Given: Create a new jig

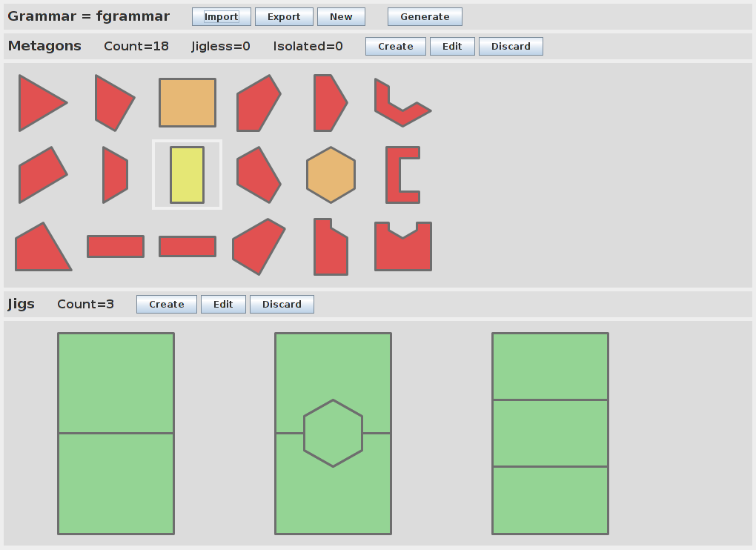Looking at the screenshot, I should [x=166, y=305].
